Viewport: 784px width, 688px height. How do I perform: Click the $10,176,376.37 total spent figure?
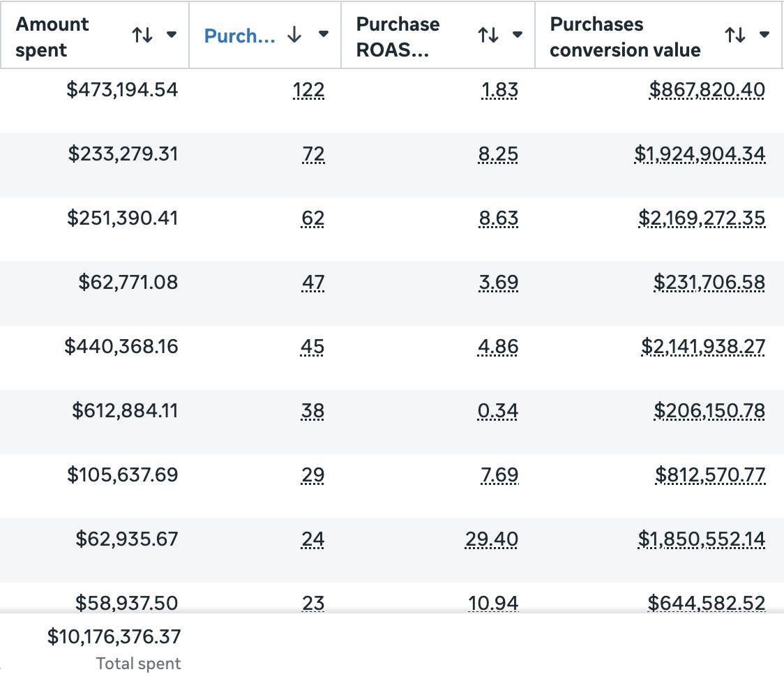(114, 636)
